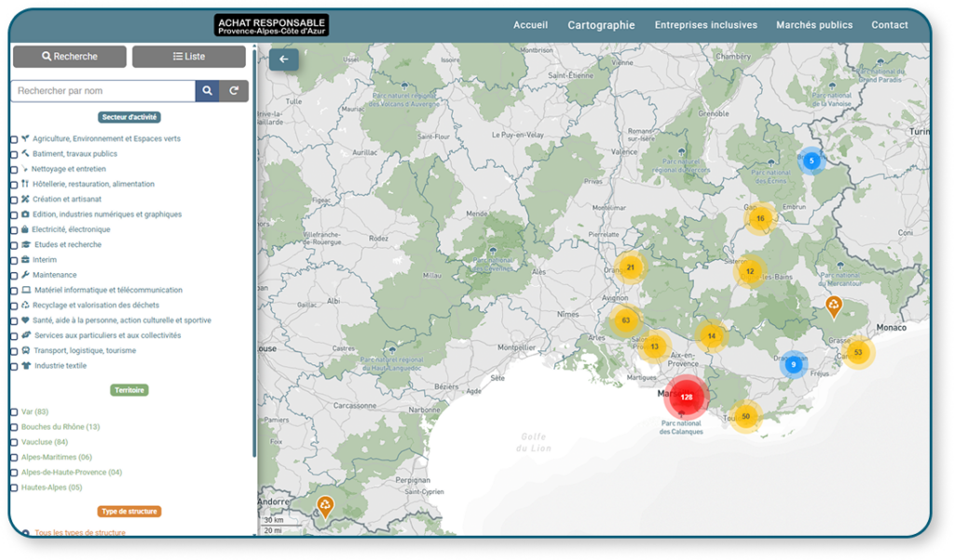Switch to the Recherche tab button

coord(69,57)
